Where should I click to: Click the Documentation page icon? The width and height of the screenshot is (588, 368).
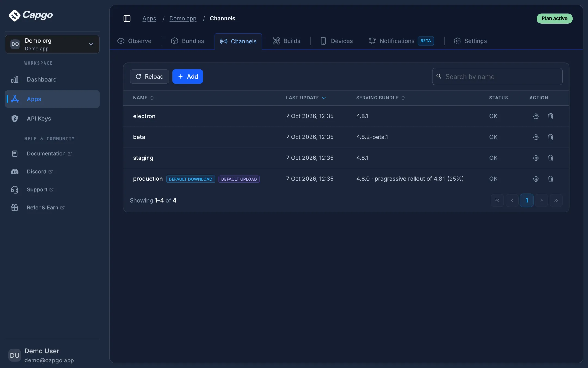(x=15, y=154)
